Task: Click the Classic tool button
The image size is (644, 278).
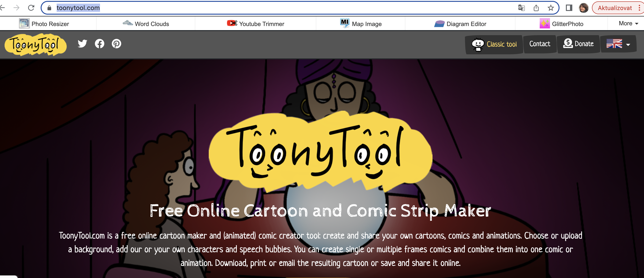Action: 494,44
